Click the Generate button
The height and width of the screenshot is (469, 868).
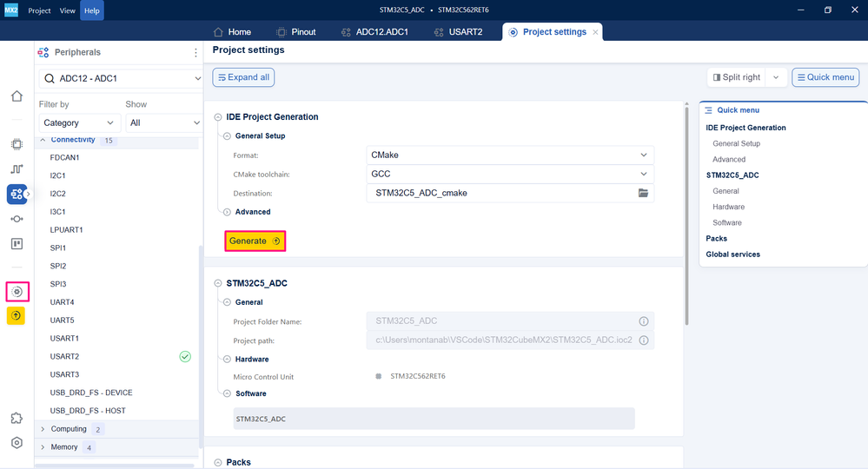click(255, 241)
